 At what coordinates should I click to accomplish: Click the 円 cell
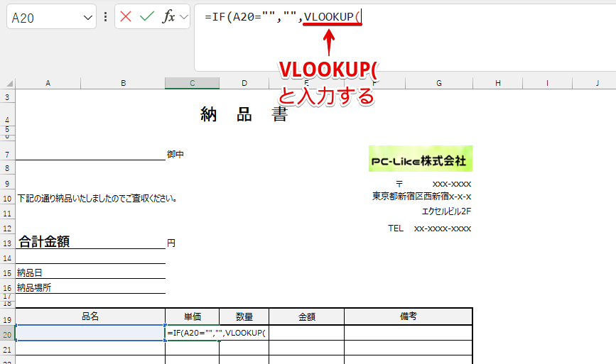(171, 243)
